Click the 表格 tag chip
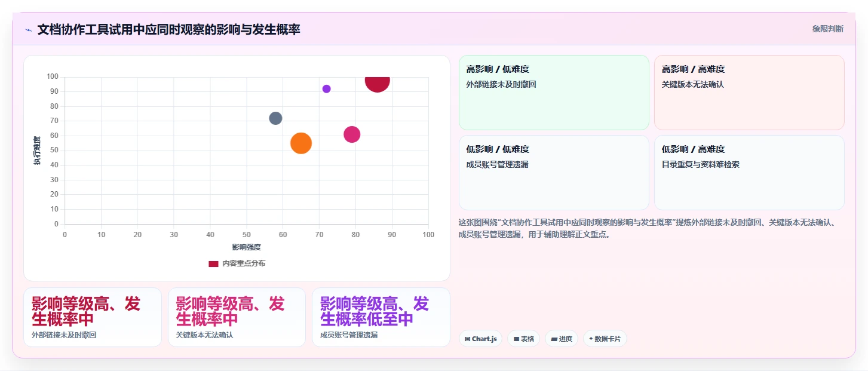868x371 pixels. click(523, 339)
